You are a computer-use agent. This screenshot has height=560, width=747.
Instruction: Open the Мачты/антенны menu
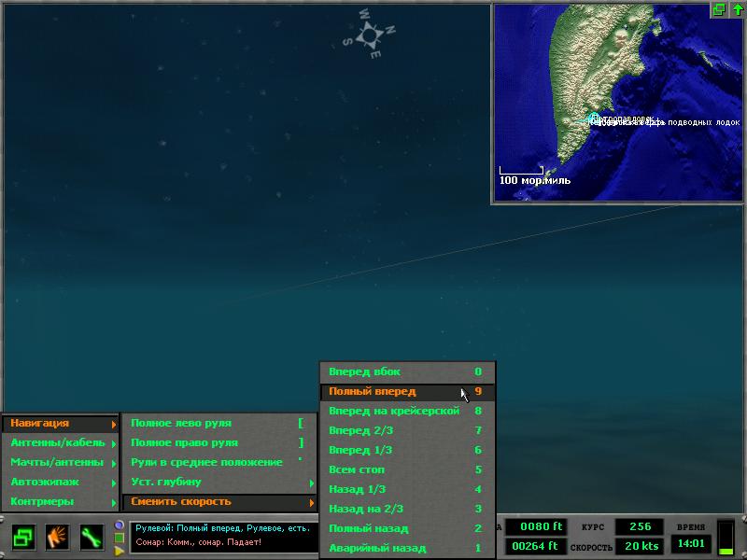pos(60,462)
